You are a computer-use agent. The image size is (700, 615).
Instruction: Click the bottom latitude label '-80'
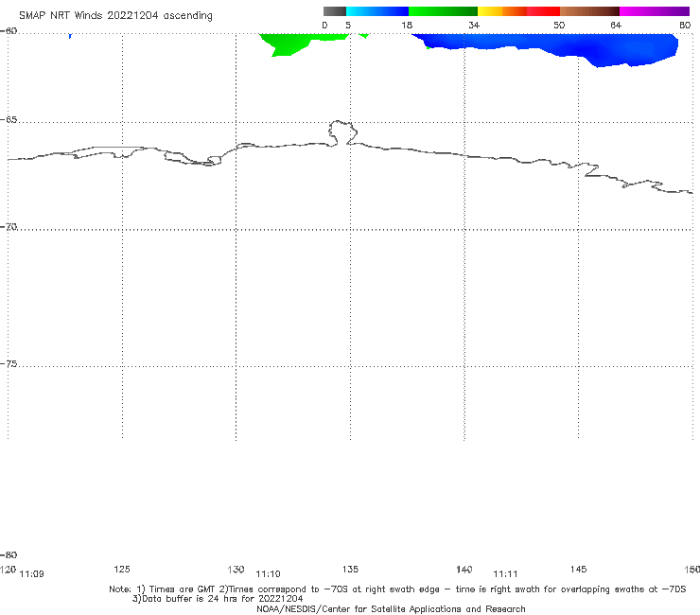pos(9,554)
